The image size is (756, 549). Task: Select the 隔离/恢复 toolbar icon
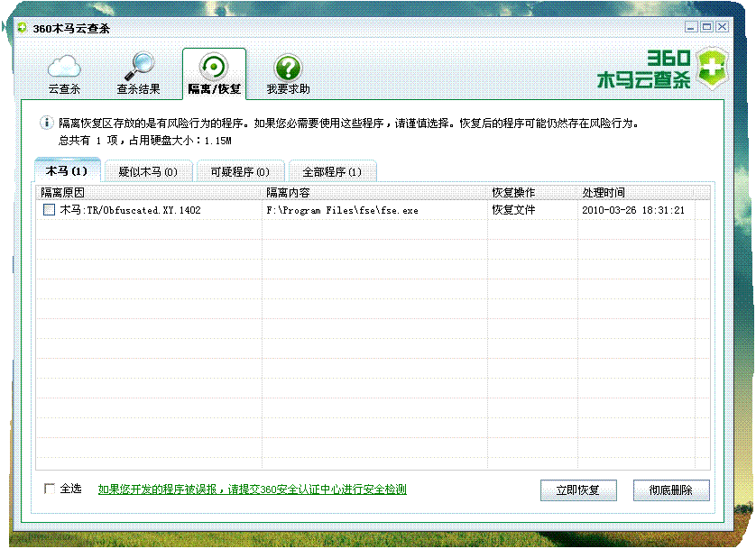coord(214,67)
